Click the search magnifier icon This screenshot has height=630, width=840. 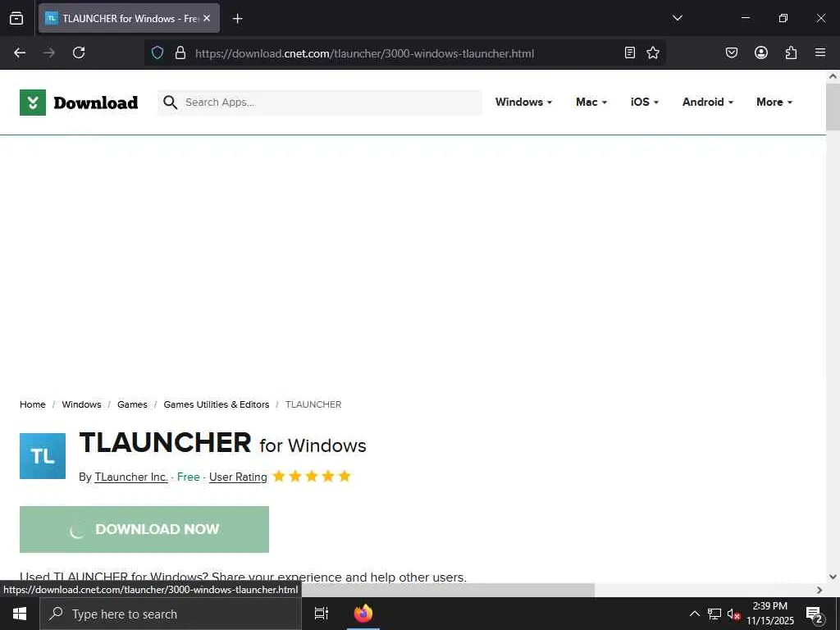pyautogui.click(x=171, y=103)
